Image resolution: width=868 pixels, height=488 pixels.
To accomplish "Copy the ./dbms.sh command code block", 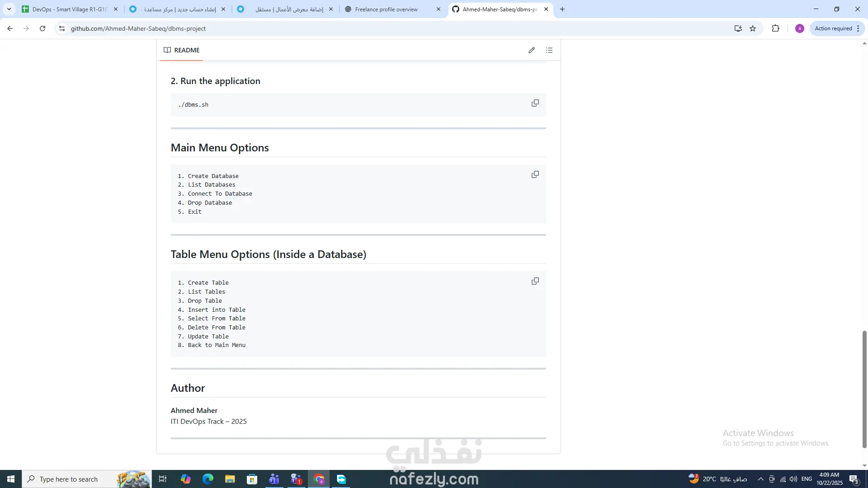I will click(x=535, y=103).
